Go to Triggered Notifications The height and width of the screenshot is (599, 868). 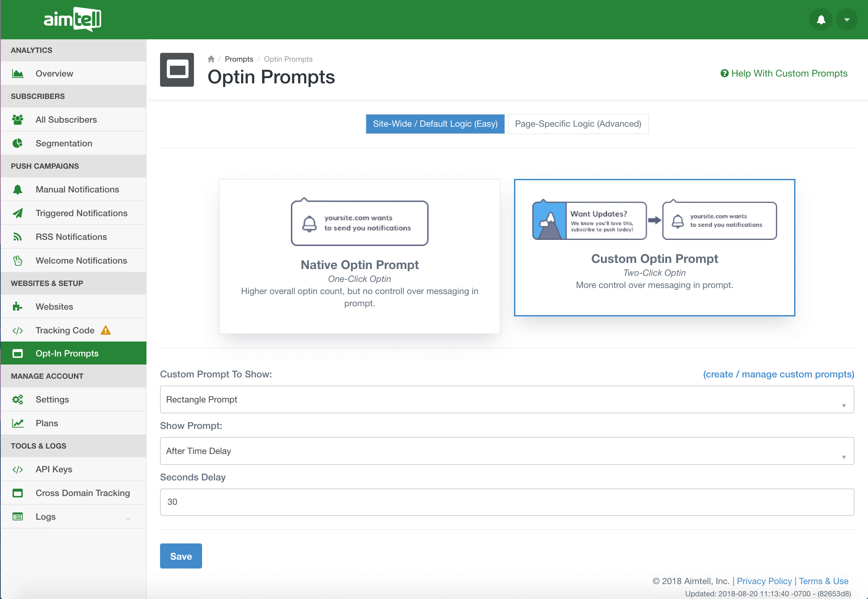[x=73, y=213]
